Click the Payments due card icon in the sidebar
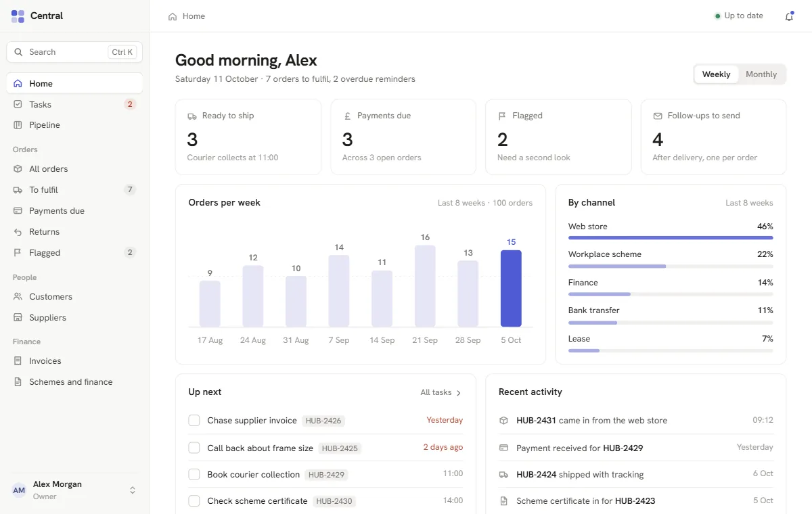This screenshot has width=812, height=514. coord(18,211)
